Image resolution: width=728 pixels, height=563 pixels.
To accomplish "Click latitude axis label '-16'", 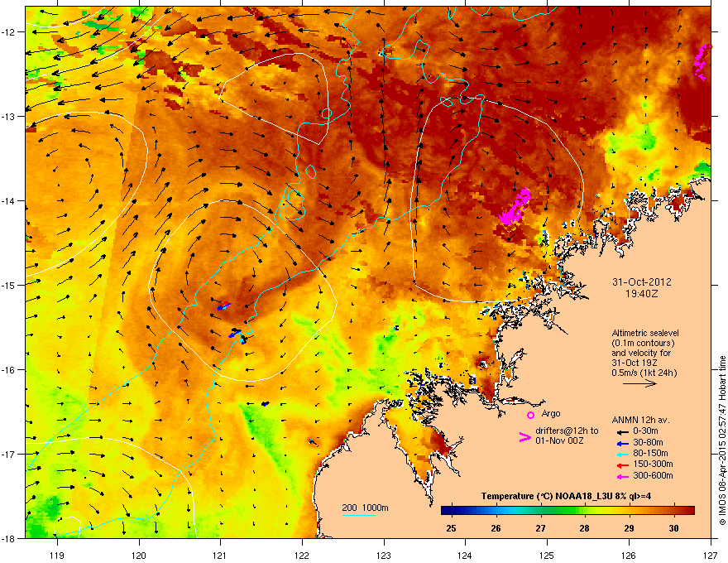I will click(x=8, y=370).
